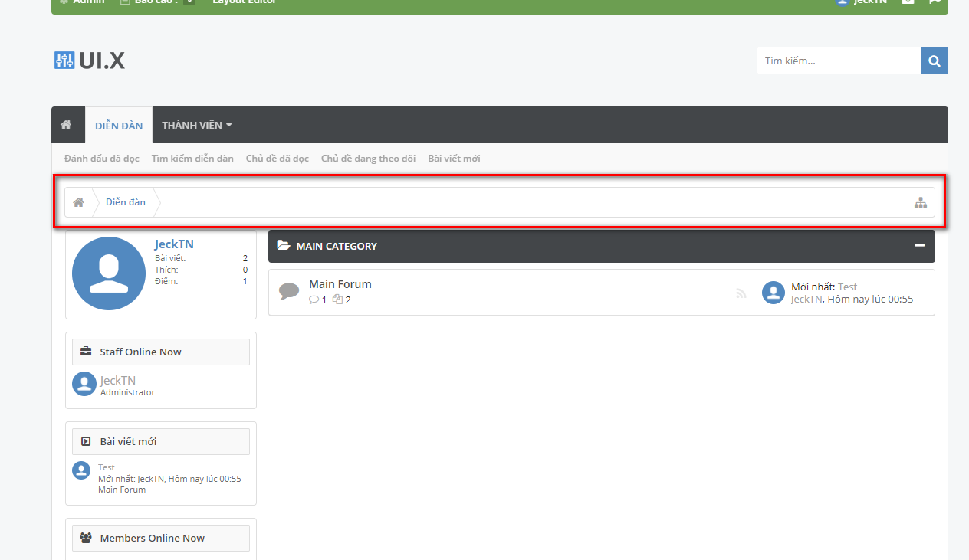Open Tìm kiếm diễn đàn link
969x560 pixels.
(192, 158)
